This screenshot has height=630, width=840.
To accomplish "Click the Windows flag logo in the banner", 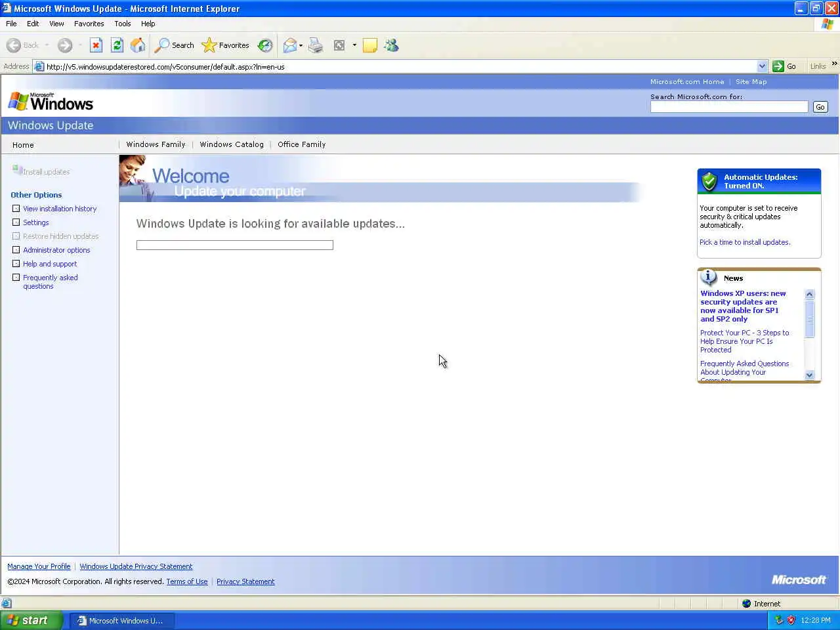I will (x=18, y=101).
